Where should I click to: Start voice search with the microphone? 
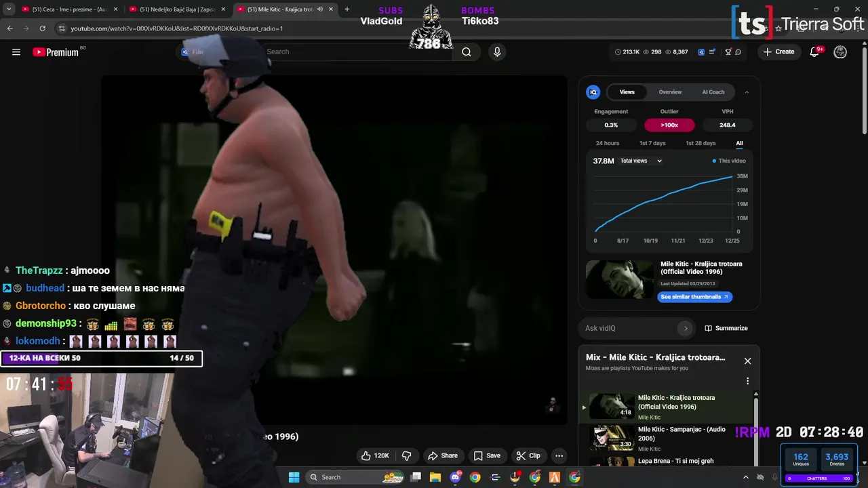(497, 52)
